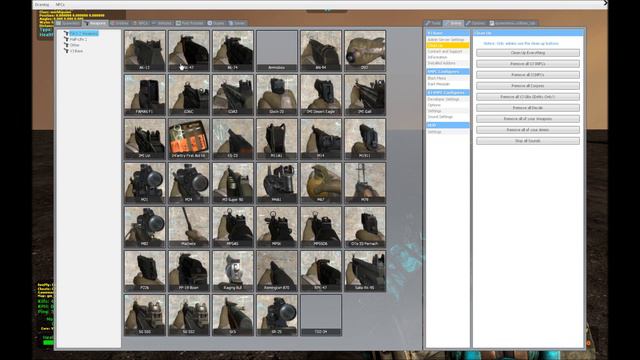Image resolution: width=640 pixels, height=360 pixels.
Task: Select the Glock 20 pistol icon
Action: [277, 95]
